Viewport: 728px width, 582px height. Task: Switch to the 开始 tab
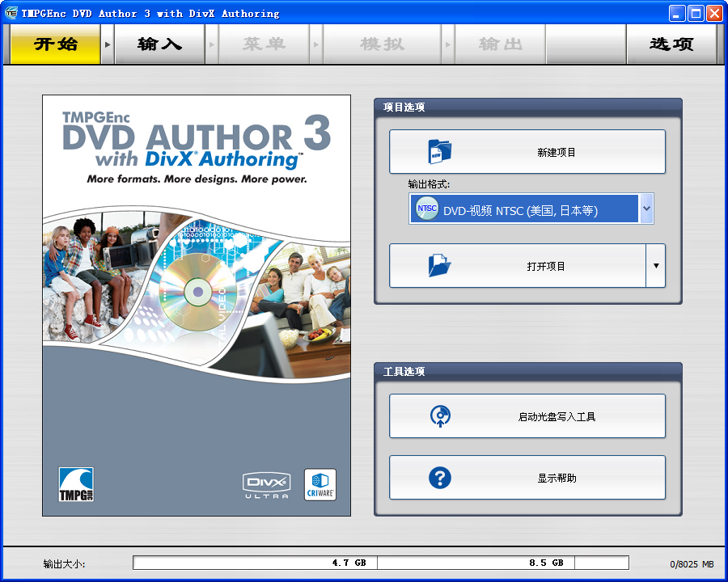coord(55,44)
